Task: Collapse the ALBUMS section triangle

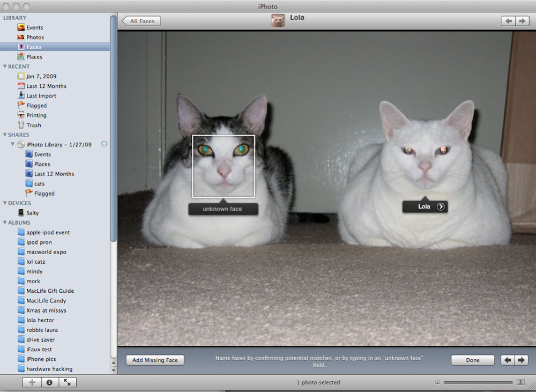Action: (x=5, y=223)
